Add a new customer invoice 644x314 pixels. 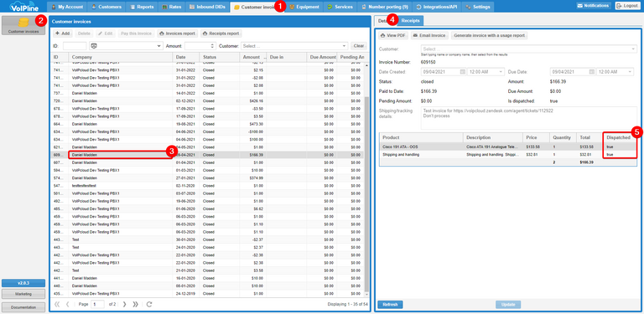tap(63, 33)
